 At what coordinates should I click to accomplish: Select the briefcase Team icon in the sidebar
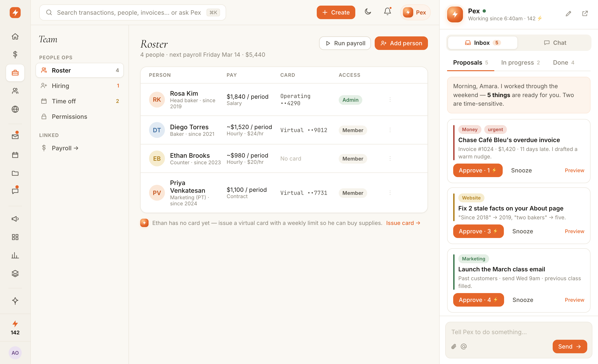(15, 73)
